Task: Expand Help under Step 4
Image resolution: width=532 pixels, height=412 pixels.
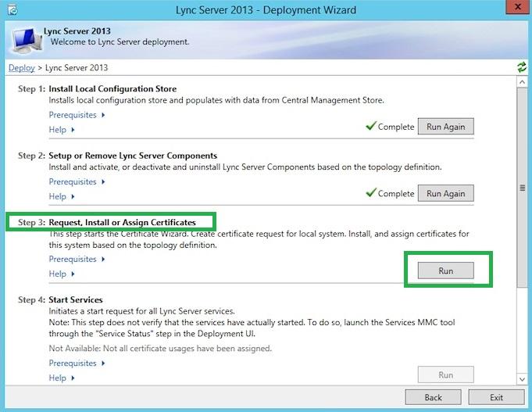Action: pos(62,378)
